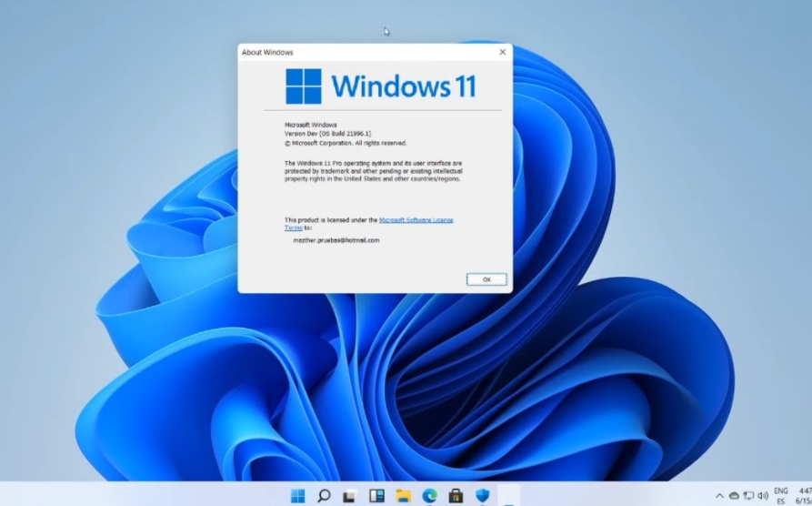Open the volume speaker tray icon
Viewport: 812px width, 506px height.
pos(763,496)
